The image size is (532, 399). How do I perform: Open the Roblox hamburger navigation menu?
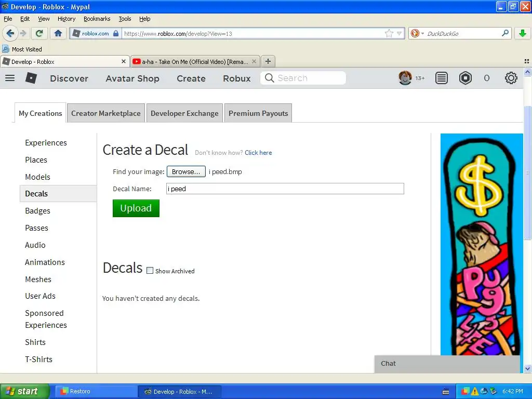(10, 78)
